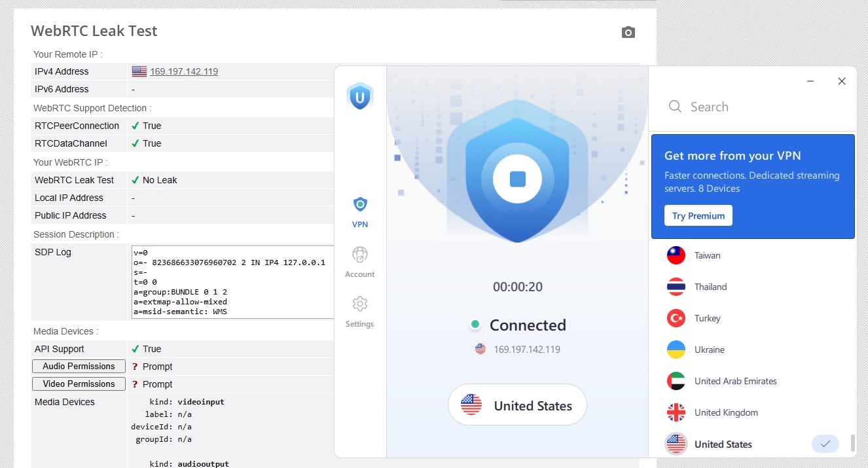The height and width of the screenshot is (468, 868).
Task: Click the United States location selector button
Action: tap(517, 405)
